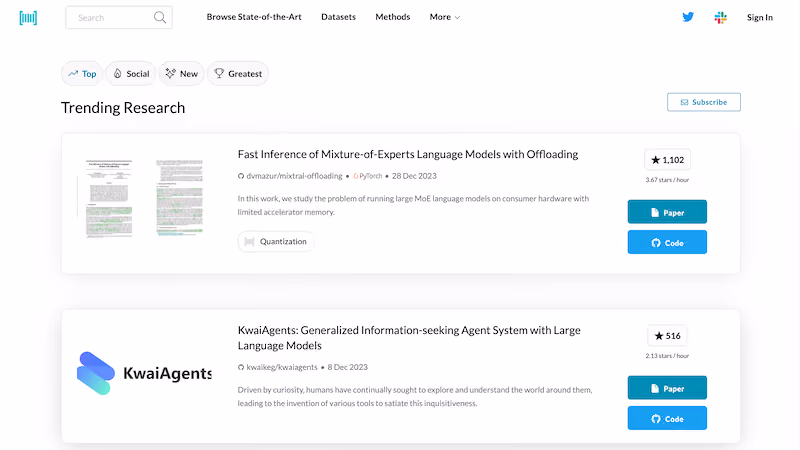Open dvmazur/mixtral-offloading repository link
800x450 pixels.
pyautogui.click(x=290, y=176)
